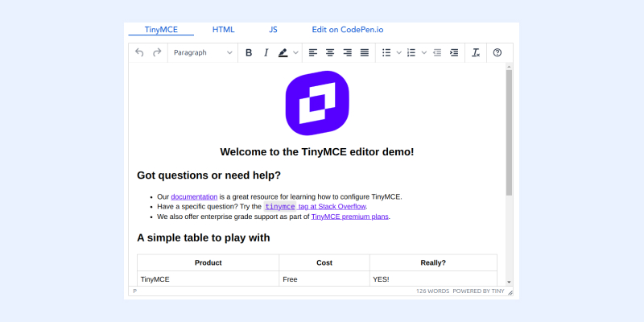Decrease indent using the outdent icon
The image size is (644, 322).
coord(437,52)
